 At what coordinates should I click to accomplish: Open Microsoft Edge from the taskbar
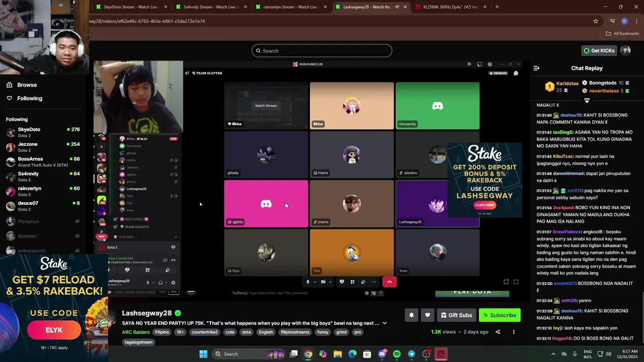[353, 354]
